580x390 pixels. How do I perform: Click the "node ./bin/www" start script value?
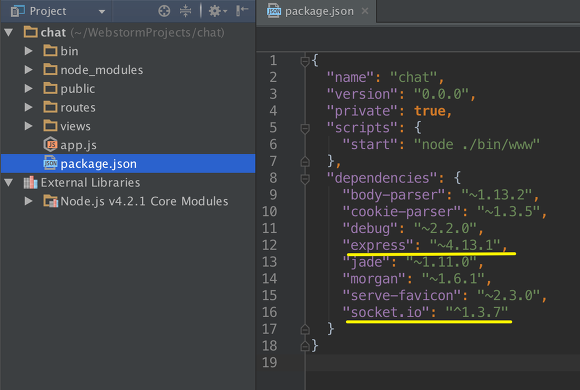(x=477, y=144)
